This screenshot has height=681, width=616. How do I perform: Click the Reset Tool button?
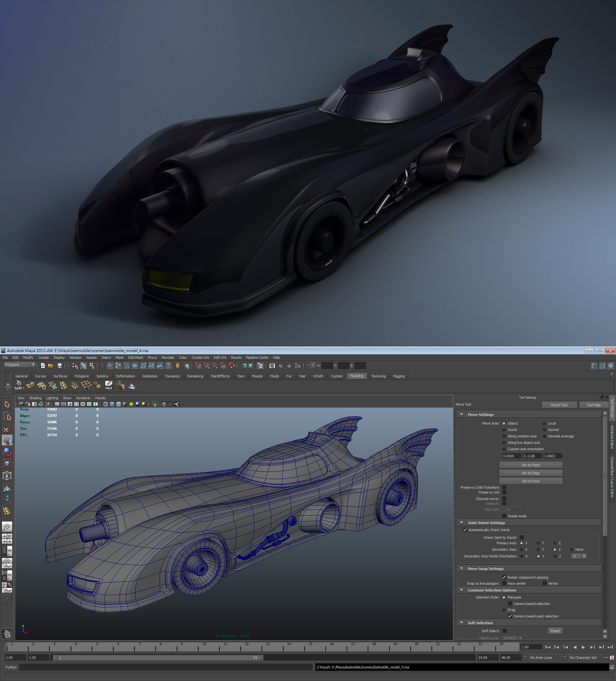click(x=560, y=405)
